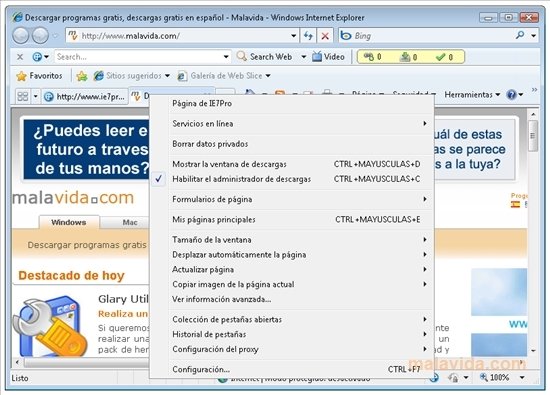Screen dimensions: 550x395
Task: Click the red stop loading icon
Action: [x=325, y=36]
